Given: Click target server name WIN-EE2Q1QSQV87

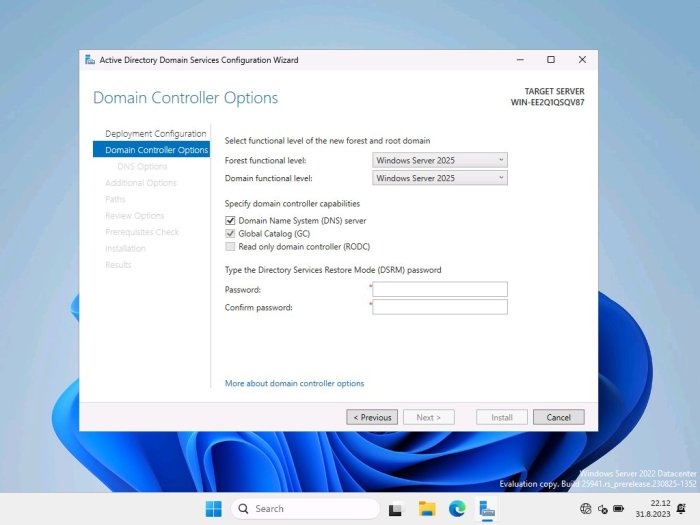Looking at the screenshot, I should tap(547, 102).
